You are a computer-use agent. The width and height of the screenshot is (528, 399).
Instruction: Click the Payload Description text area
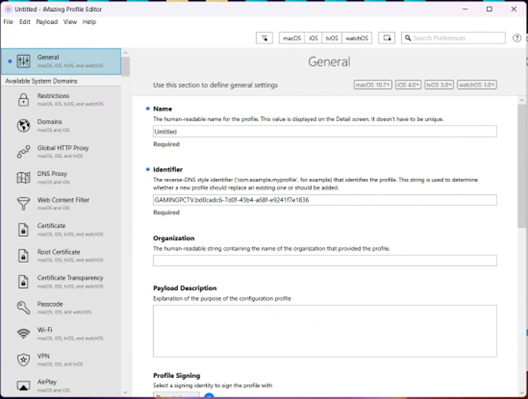click(325, 331)
